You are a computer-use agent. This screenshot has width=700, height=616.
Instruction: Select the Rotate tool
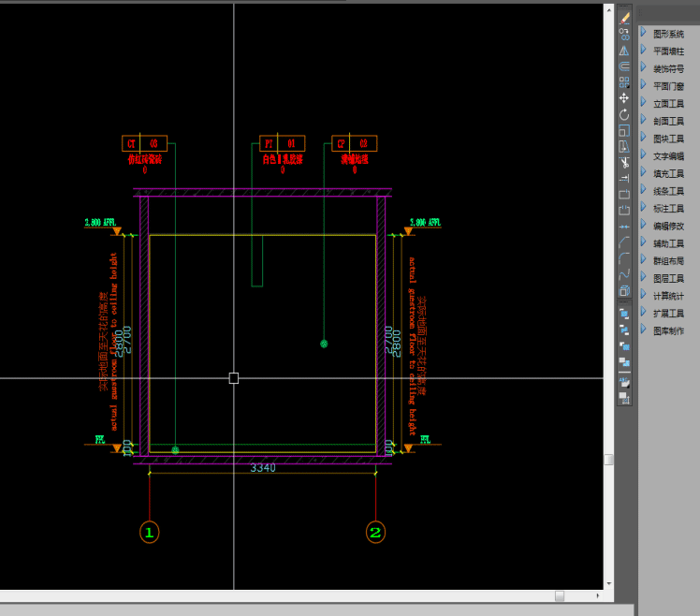pos(624,115)
